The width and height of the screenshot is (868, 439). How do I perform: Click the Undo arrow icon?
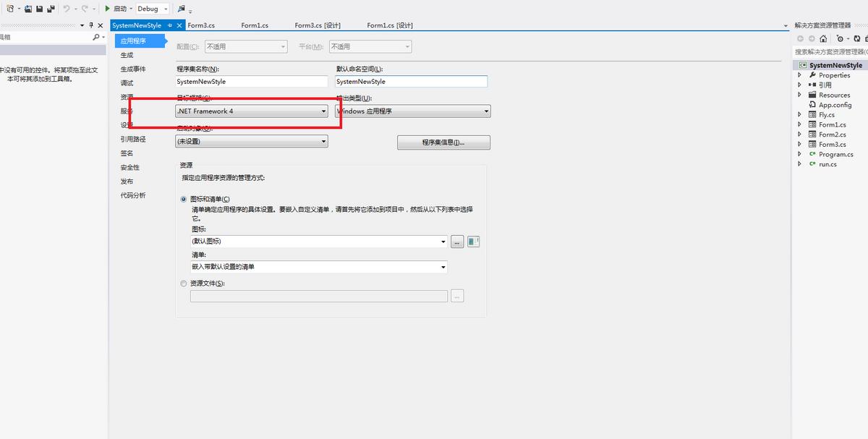[x=66, y=9]
